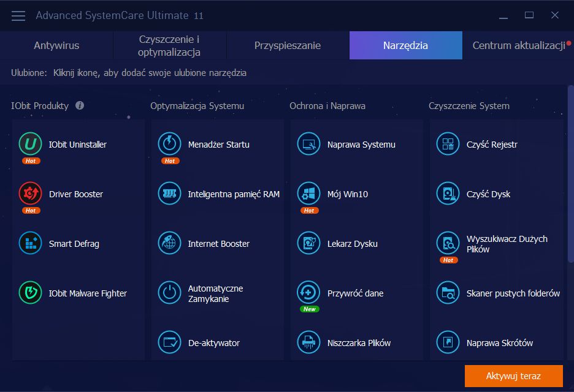Viewport: 574px width, 392px height.
Task: Click the Naprawa Systemu label
Action: pos(361,145)
